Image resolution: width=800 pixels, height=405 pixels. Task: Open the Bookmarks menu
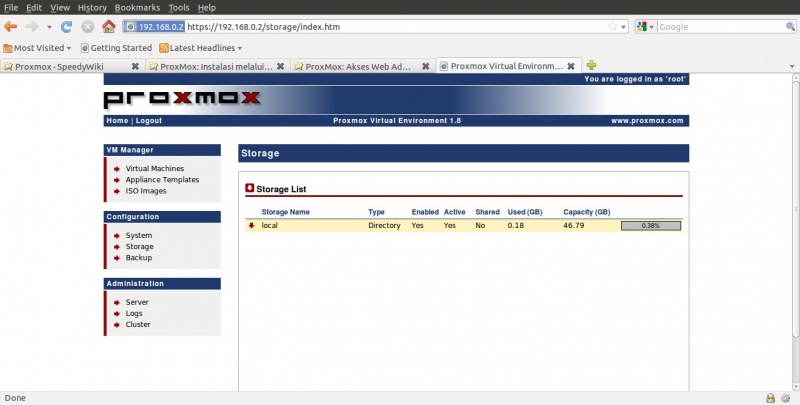click(137, 8)
